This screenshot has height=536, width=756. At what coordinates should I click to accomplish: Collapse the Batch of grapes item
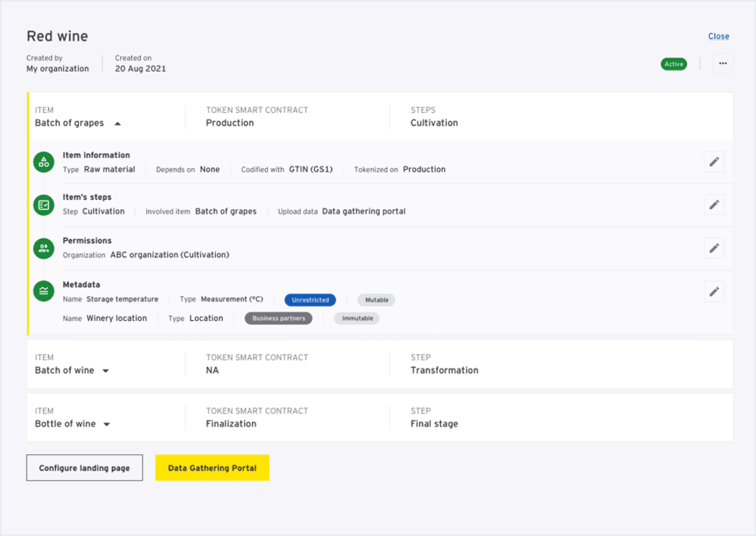click(x=117, y=123)
